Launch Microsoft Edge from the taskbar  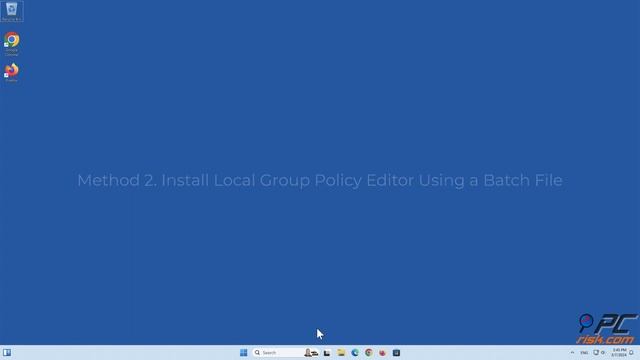click(x=355, y=353)
